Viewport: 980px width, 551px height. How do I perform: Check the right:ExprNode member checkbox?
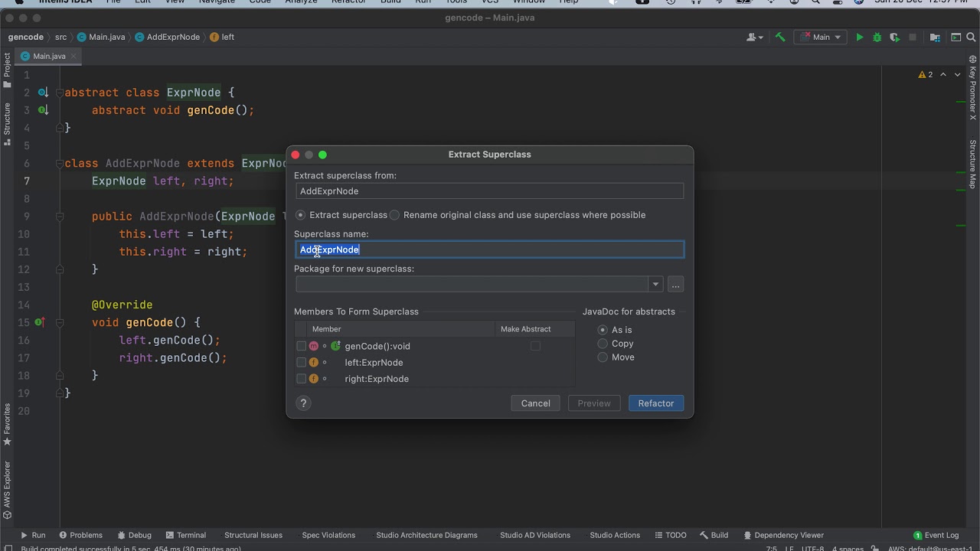[301, 379]
